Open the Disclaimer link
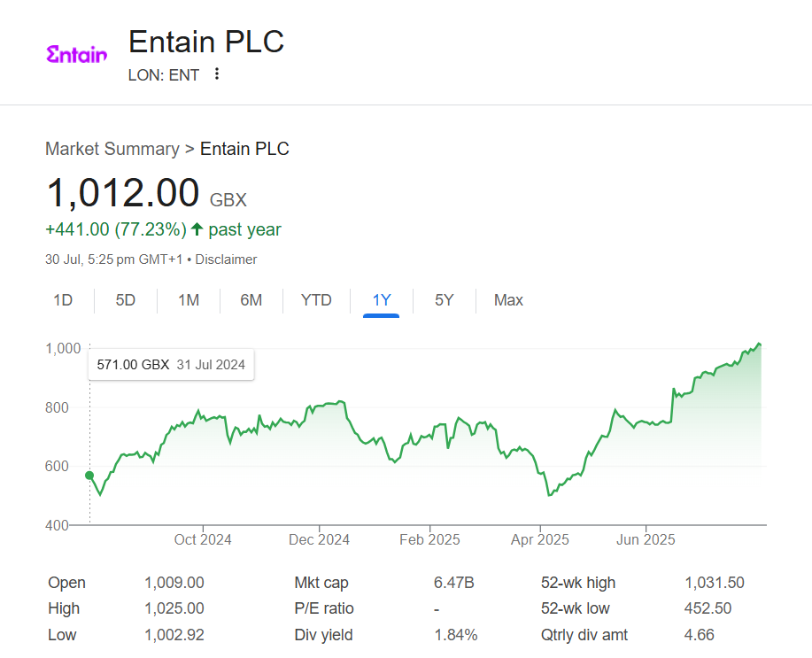Image resolution: width=812 pixels, height=658 pixels. [x=226, y=259]
